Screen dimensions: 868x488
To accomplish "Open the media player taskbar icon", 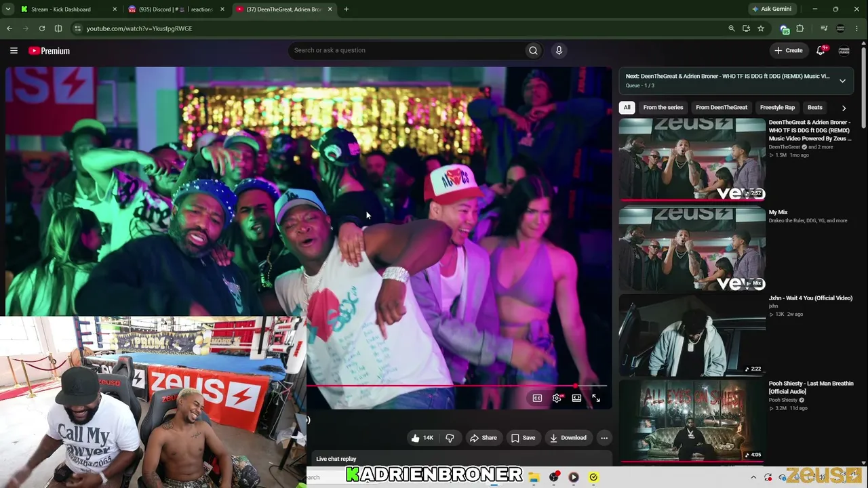I will (x=574, y=477).
